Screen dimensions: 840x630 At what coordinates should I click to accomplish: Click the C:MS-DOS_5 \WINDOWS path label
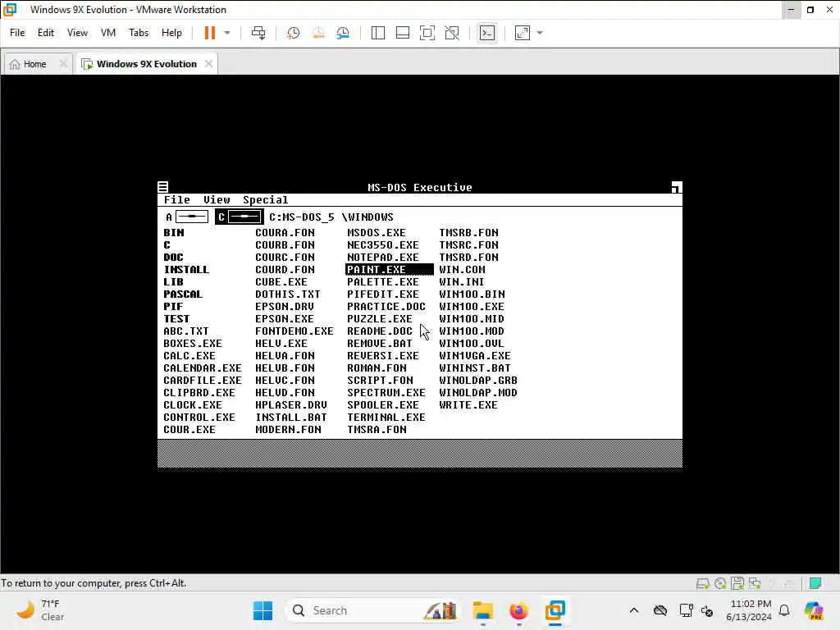pos(331,217)
